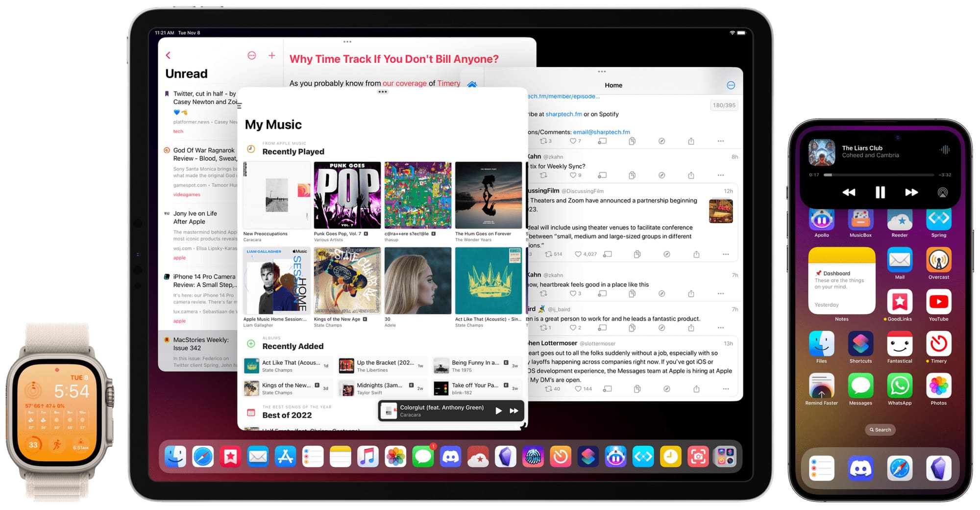Open the Best of 2022 section
This screenshot has height=510, width=980.
(x=287, y=415)
